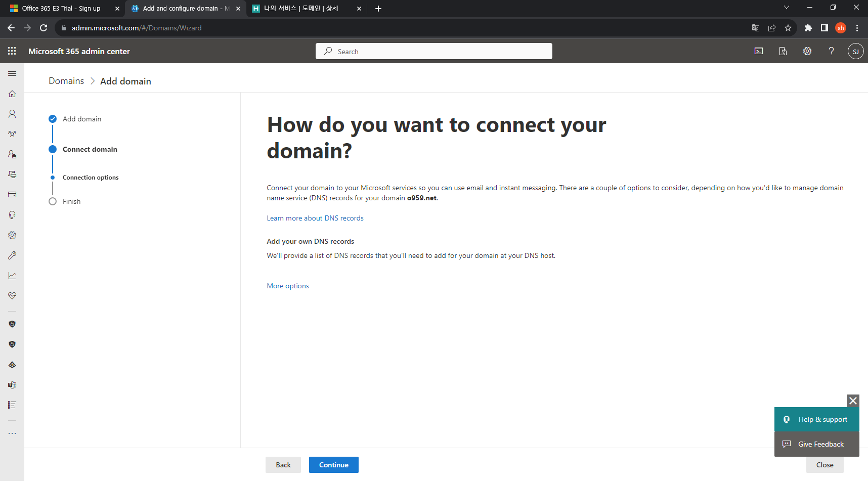Open Support headset icon in the sidebar
The width and height of the screenshot is (868, 482).
click(12, 215)
